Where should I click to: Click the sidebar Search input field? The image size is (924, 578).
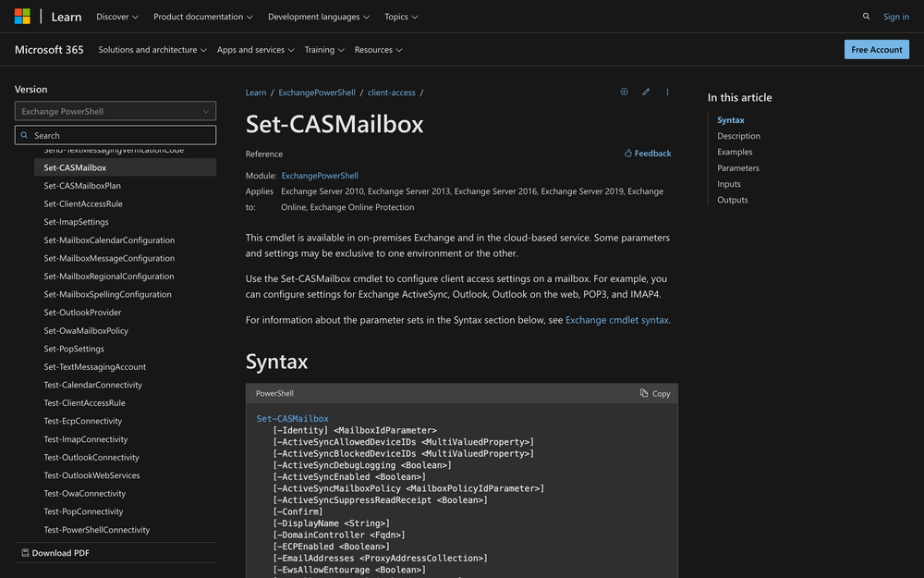pyautogui.click(x=115, y=135)
